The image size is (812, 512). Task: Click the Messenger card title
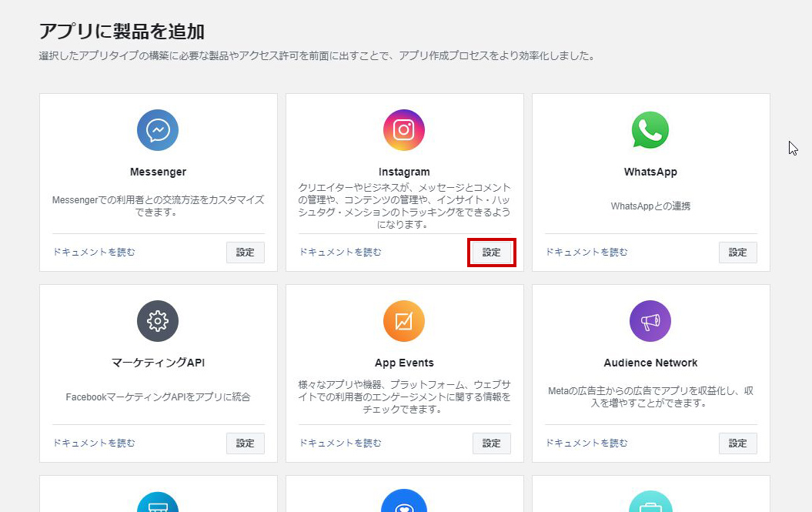pos(158,172)
